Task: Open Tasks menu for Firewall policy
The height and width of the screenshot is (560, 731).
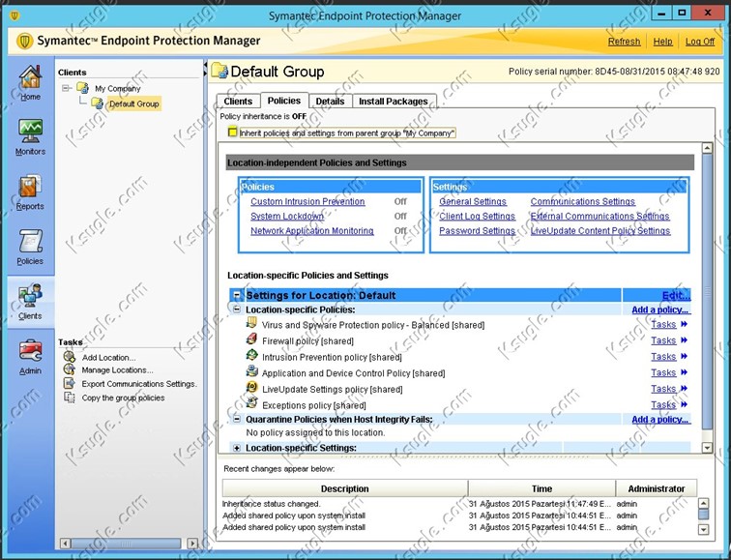Action: (669, 340)
